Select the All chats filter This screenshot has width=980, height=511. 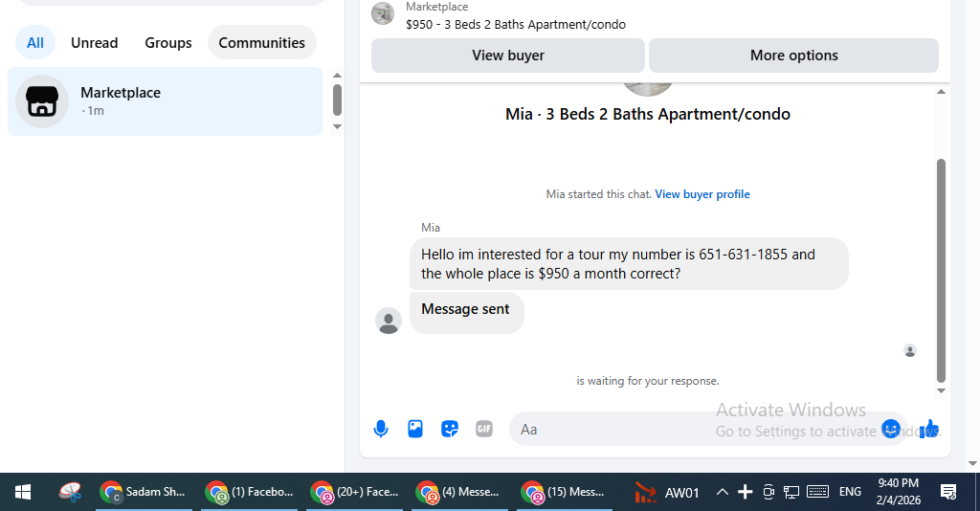pos(35,42)
